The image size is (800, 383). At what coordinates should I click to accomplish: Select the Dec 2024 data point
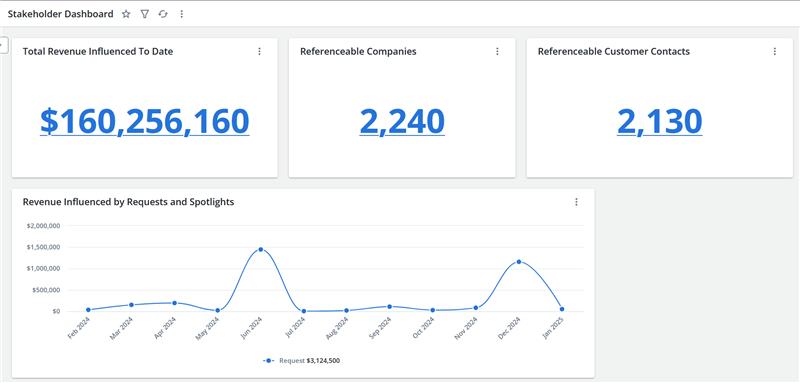519,262
